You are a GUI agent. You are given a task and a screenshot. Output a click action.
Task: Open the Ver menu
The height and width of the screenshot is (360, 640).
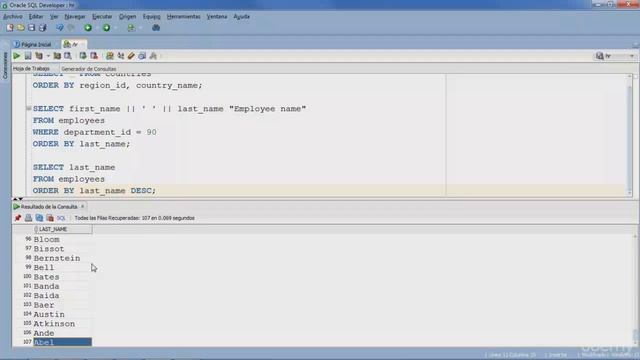tap(54, 17)
